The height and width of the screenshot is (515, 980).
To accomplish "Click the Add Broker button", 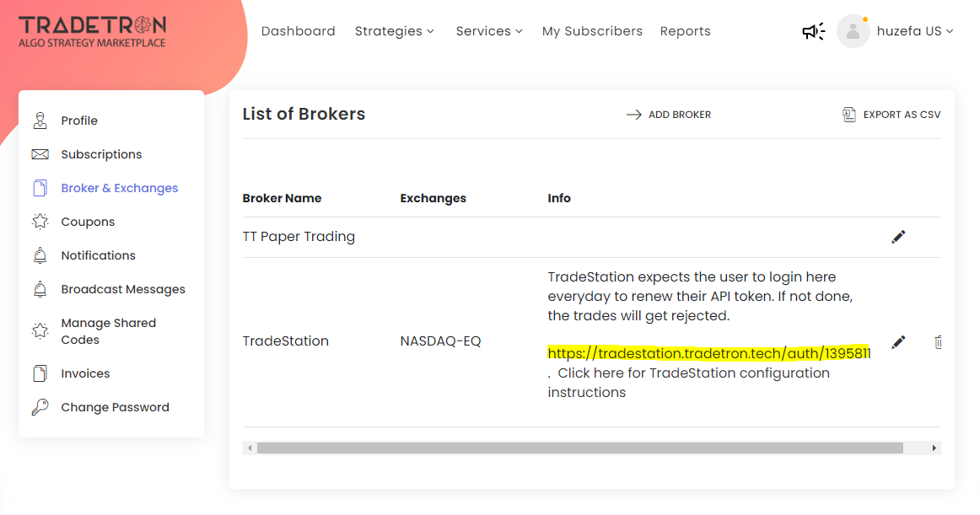I will (669, 115).
